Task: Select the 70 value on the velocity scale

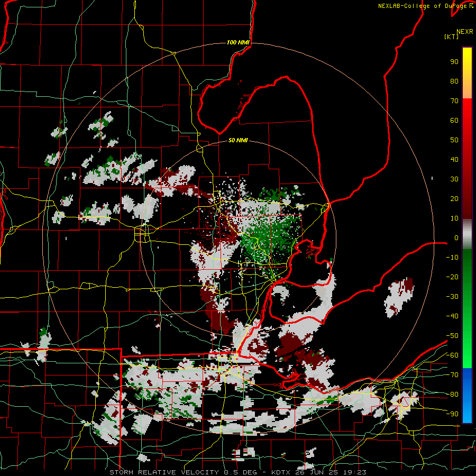Action: (454, 101)
